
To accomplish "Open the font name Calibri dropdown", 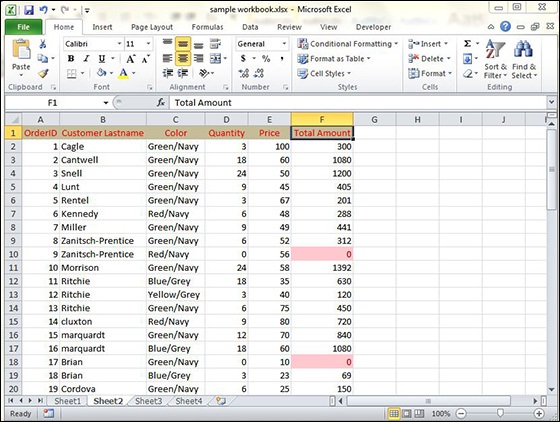I will tap(119, 44).
